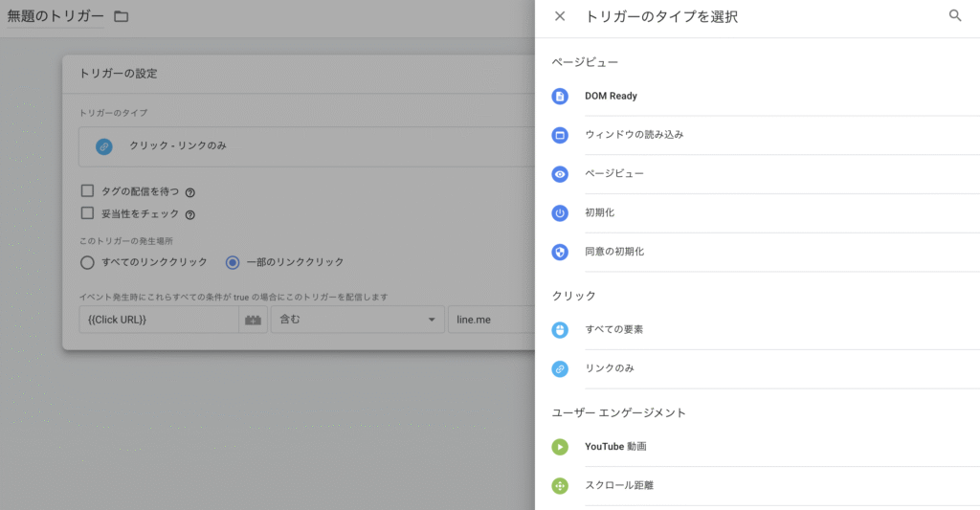Click the スクロール距離 scroll icon
The image size is (980, 510).
point(560,486)
